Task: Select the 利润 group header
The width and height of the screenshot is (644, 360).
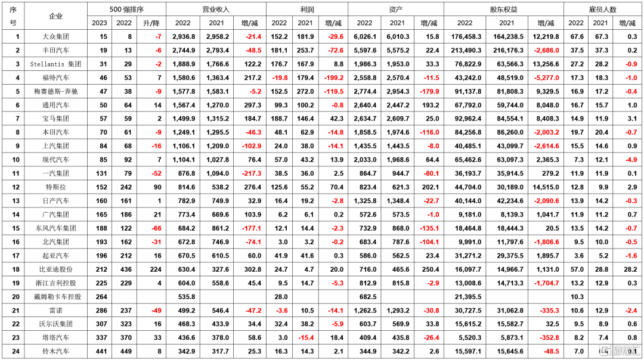Action: pyautogui.click(x=307, y=9)
